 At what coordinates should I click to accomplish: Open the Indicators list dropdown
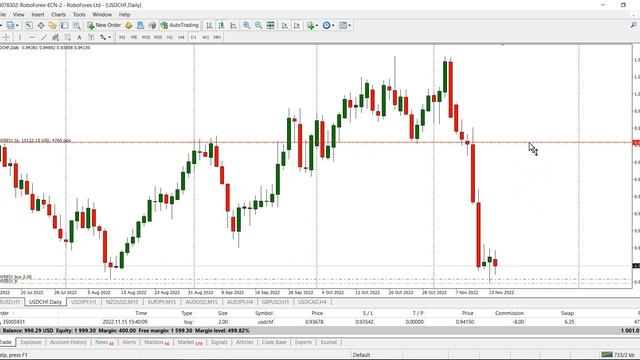coord(313,25)
